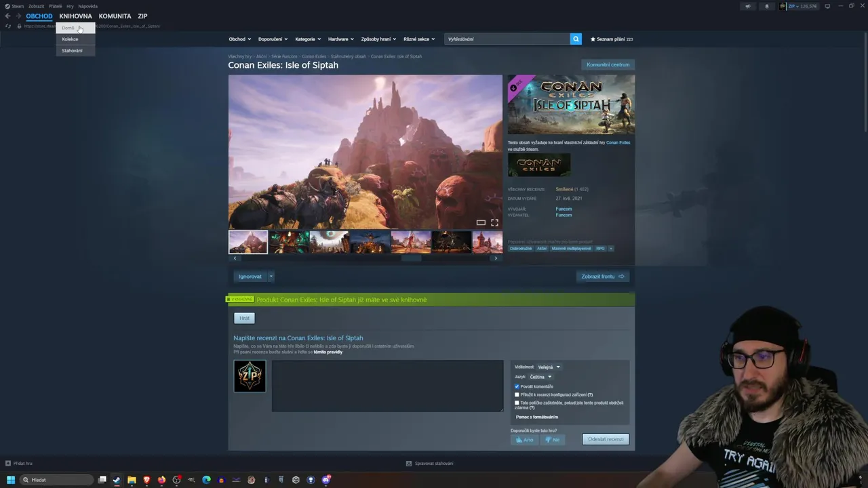Open the Conan Exiles base game image
The width and height of the screenshot is (868, 488).
click(539, 165)
